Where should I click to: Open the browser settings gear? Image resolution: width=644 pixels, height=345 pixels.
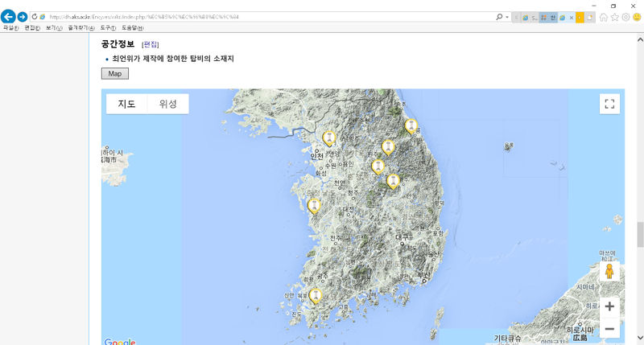625,17
